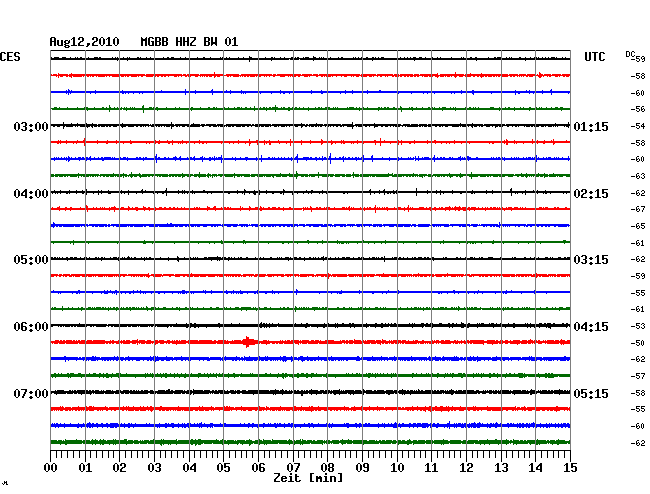Click x-axis minute tick label 04
Viewport: 650px width, 494px height.
coord(189,467)
